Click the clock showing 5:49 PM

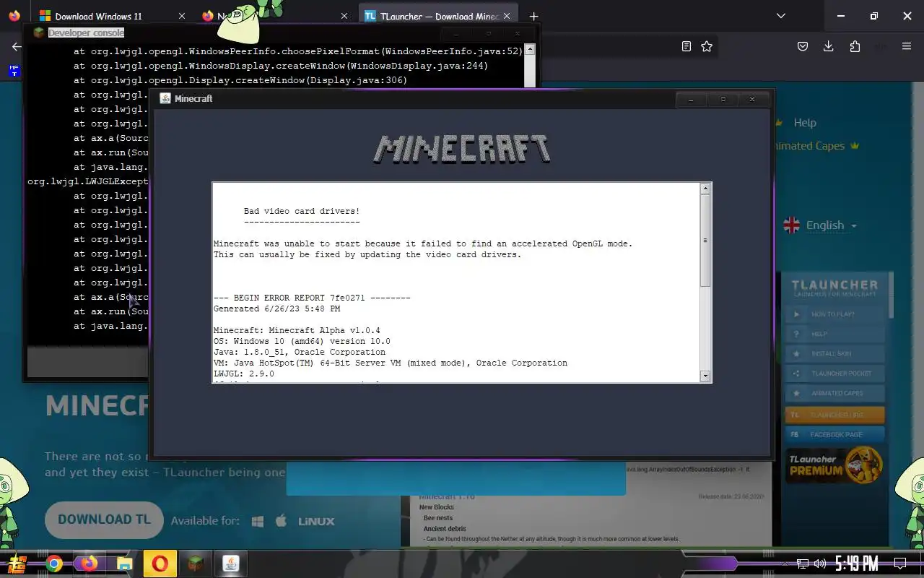(857, 564)
